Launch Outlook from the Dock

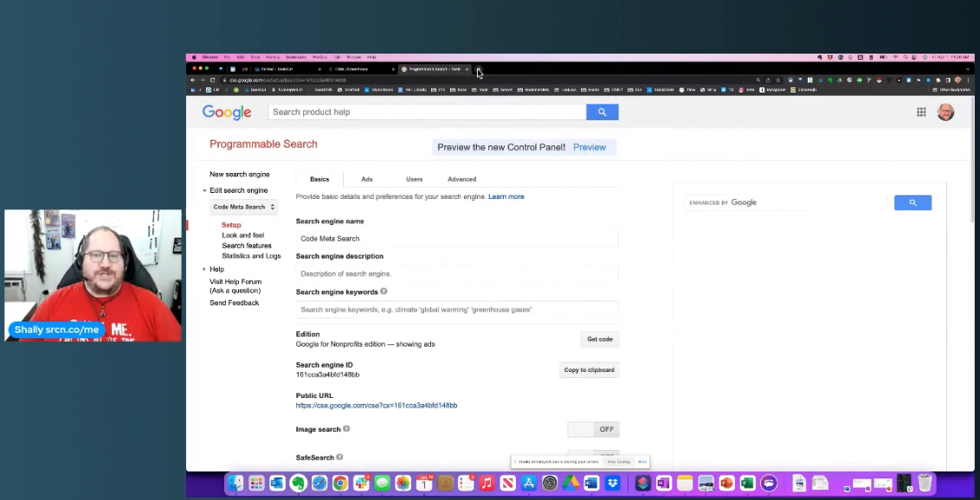click(277, 484)
